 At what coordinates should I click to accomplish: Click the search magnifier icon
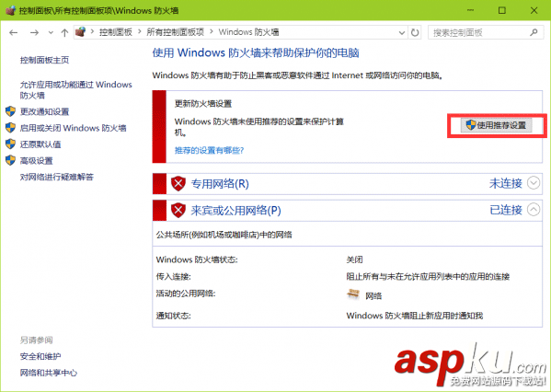coord(534,33)
